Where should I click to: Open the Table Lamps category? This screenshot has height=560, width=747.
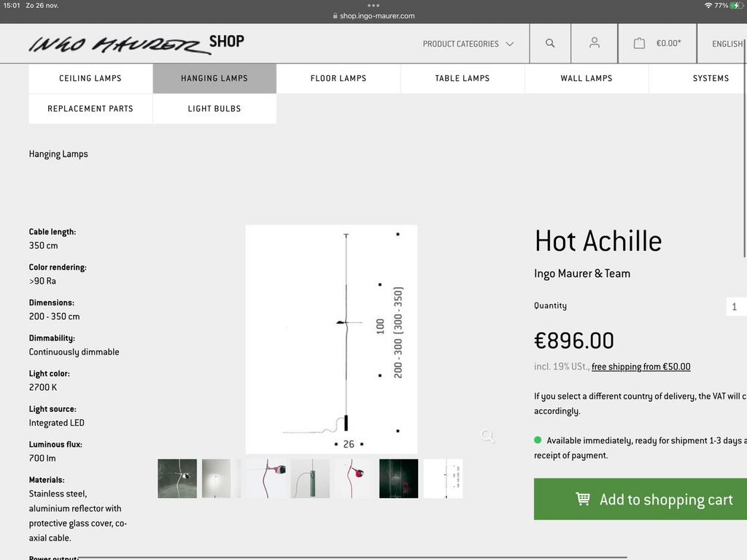pos(462,78)
